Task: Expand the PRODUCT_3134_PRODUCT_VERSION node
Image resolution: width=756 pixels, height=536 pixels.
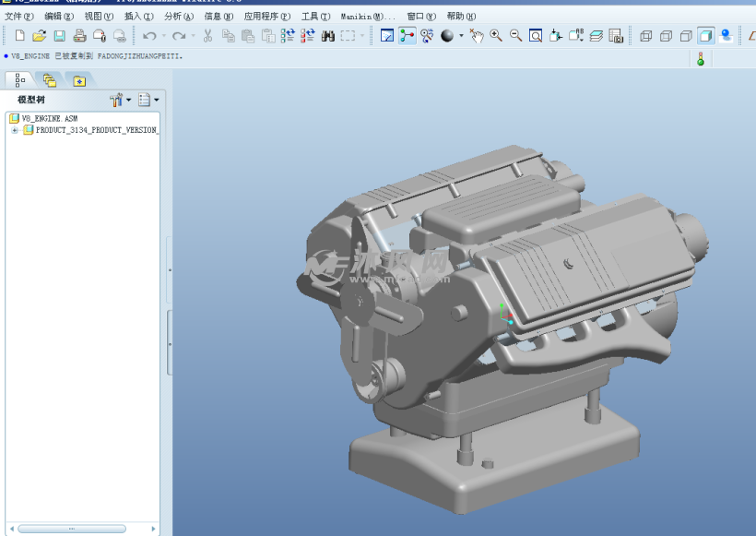Action: click(x=14, y=129)
